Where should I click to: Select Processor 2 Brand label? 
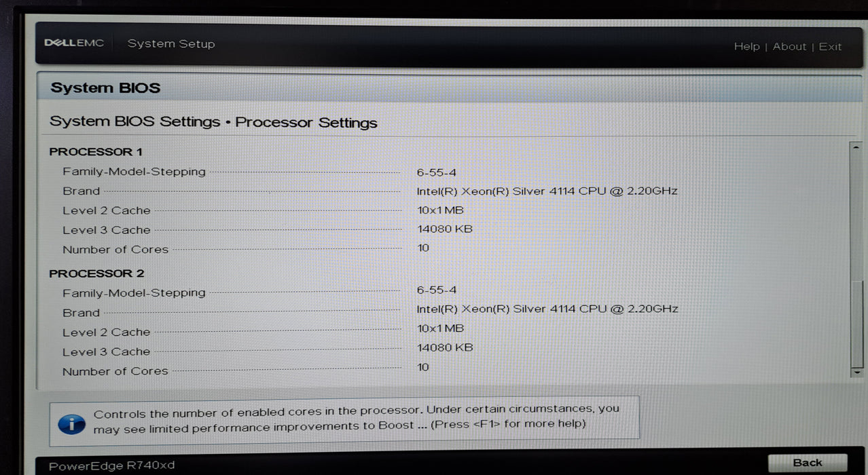tap(81, 313)
